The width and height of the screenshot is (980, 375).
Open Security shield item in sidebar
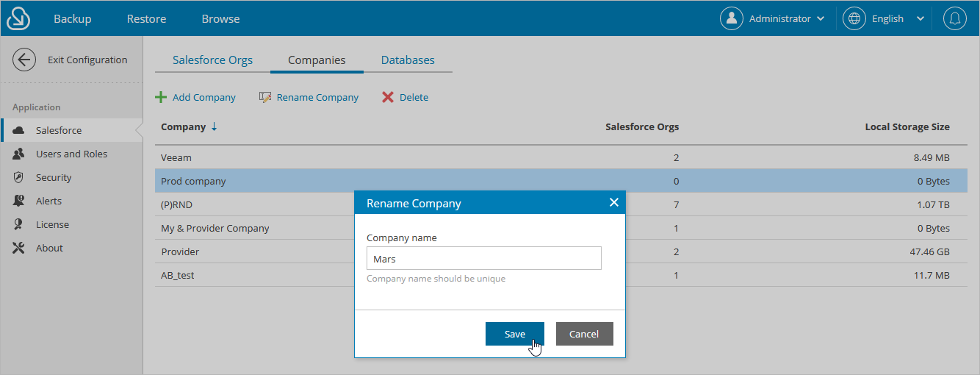click(x=19, y=177)
